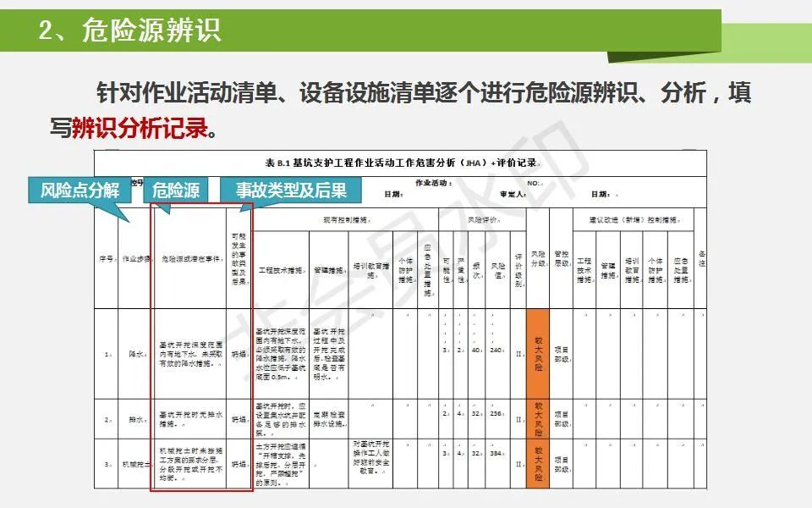Click the "审定人" form label
The image size is (812, 508).
pyautogui.click(x=513, y=195)
